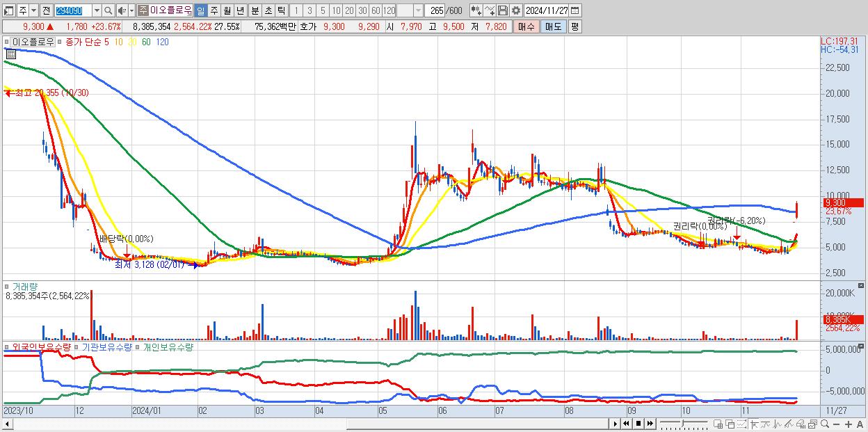Click the 매수 buy button
Viewport: 868px width, 432px height.
[x=527, y=26]
